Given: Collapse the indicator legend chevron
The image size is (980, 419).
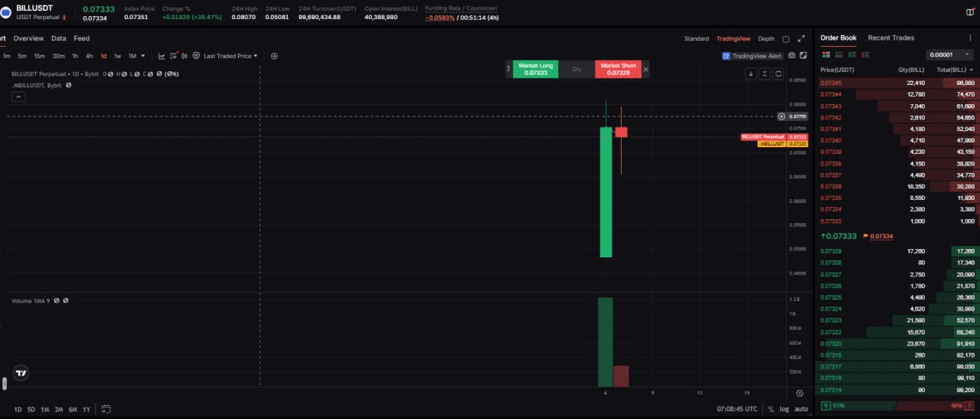Looking at the screenshot, I should [x=18, y=97].
